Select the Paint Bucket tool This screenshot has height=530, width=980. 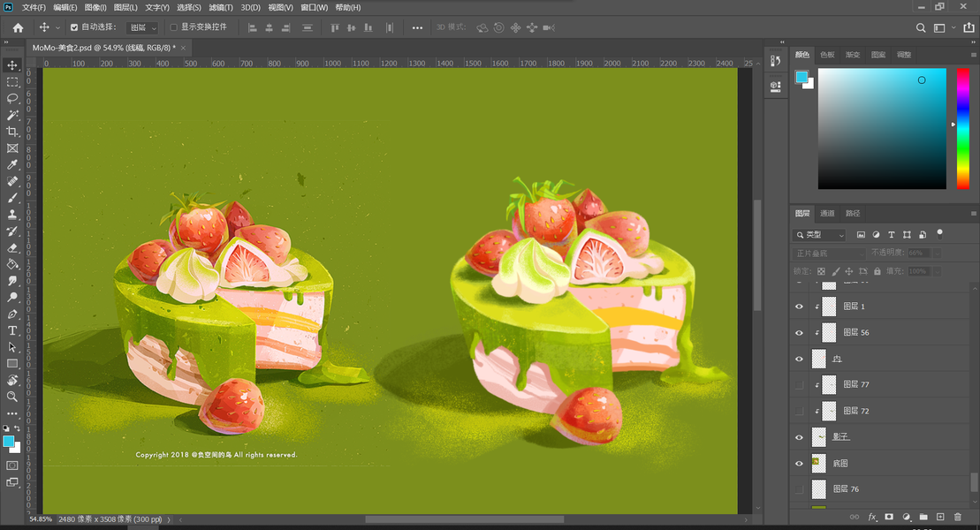[x=11, y=264]
